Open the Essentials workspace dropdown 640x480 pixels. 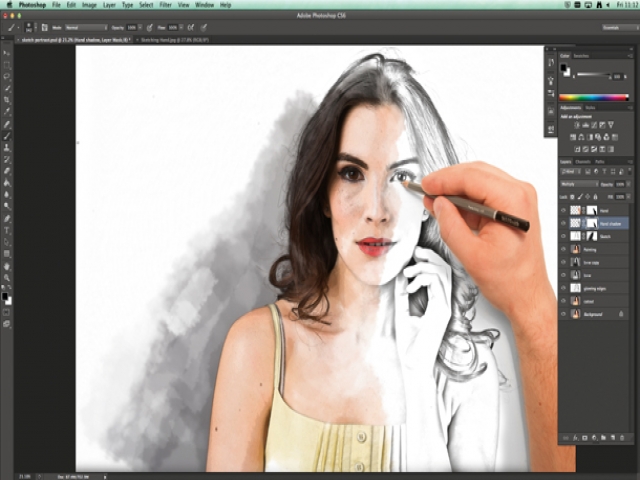click(620, 27)
